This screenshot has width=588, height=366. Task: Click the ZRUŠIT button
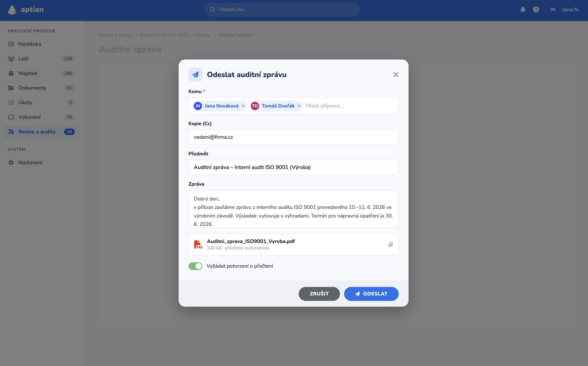319,294
